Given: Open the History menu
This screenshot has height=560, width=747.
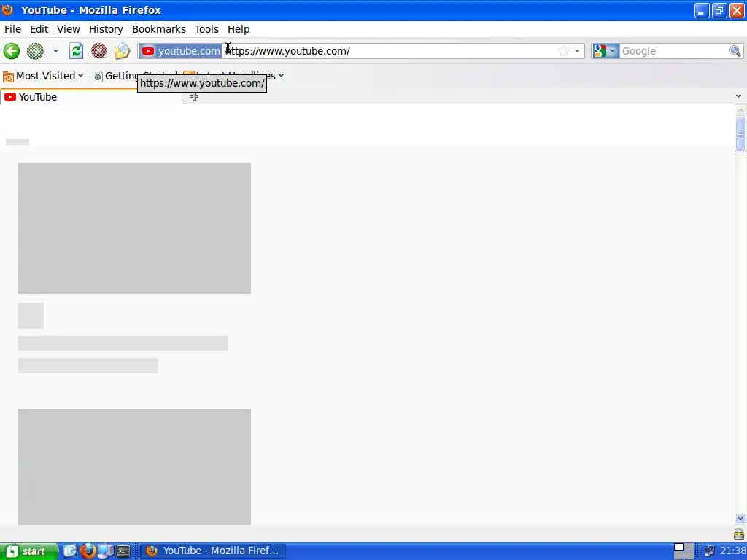Looking at the screenshot, I should pyautogui.click(x=106, y=29).
